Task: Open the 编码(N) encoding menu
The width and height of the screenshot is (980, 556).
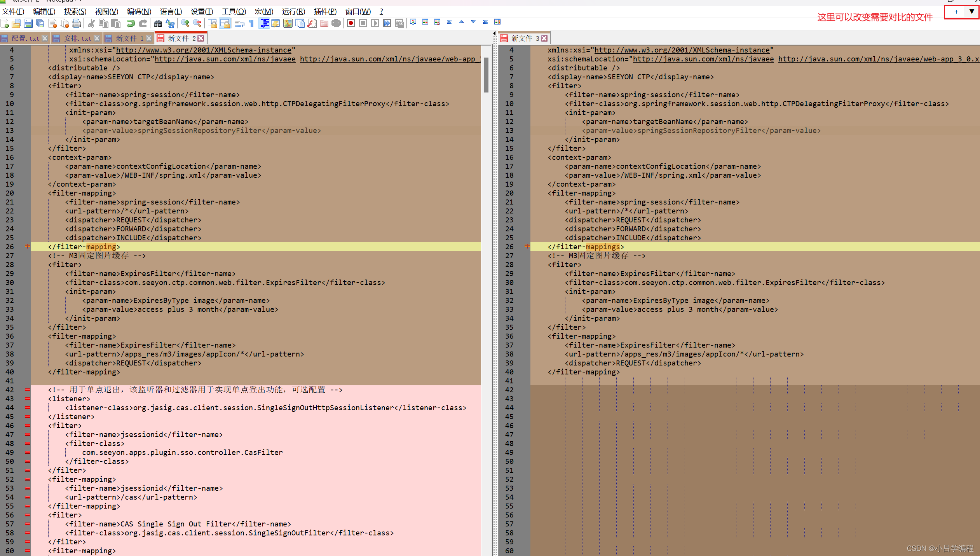Action: point(139,11)
